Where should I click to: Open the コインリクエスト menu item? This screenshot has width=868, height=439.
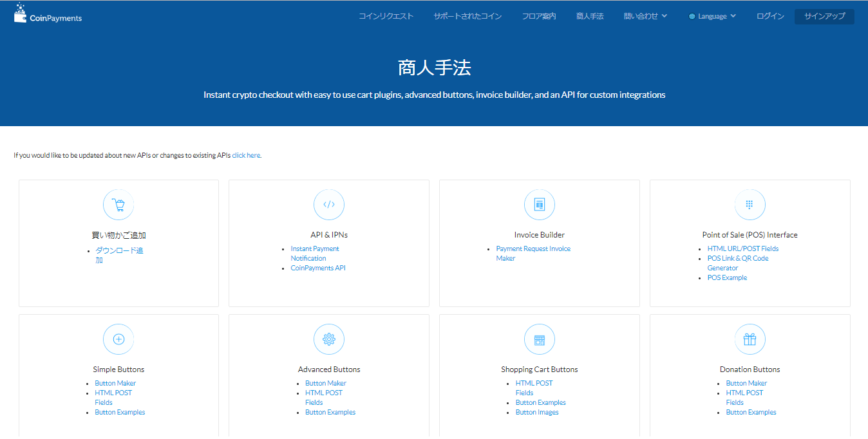point(386,16)
